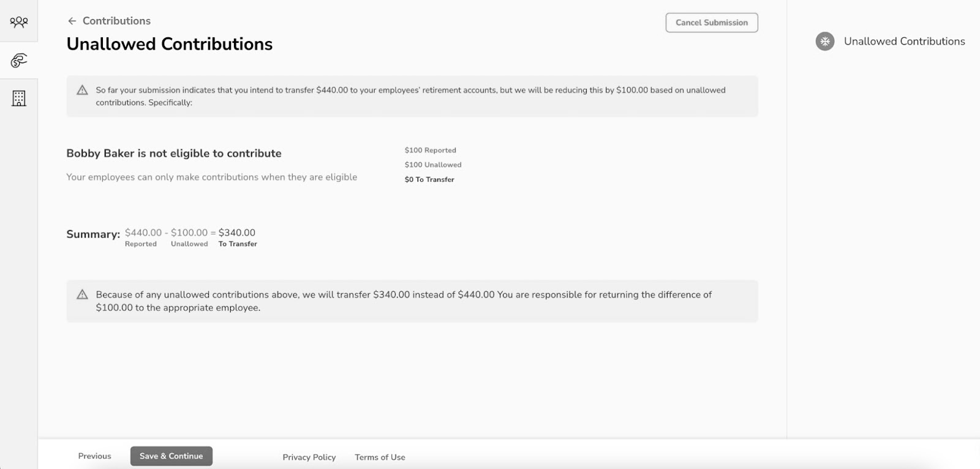Click the $100 Reported line
Screen dimensions: 980x469
(x=430, y=150)
